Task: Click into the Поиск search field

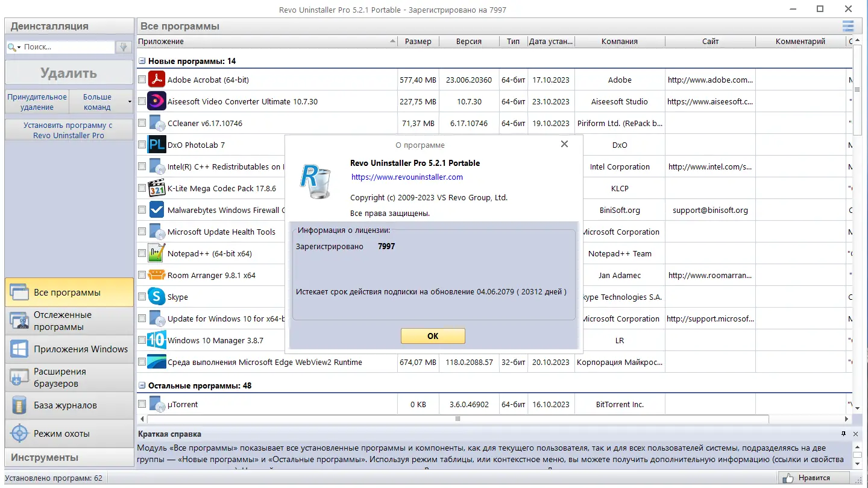Action: pos(68,47)
